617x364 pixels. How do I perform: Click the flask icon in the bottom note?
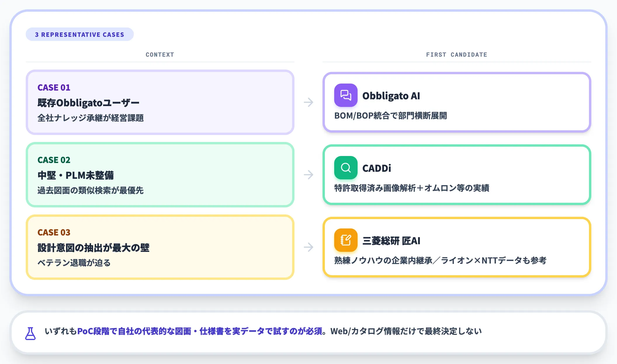click(x=30, y=333)
